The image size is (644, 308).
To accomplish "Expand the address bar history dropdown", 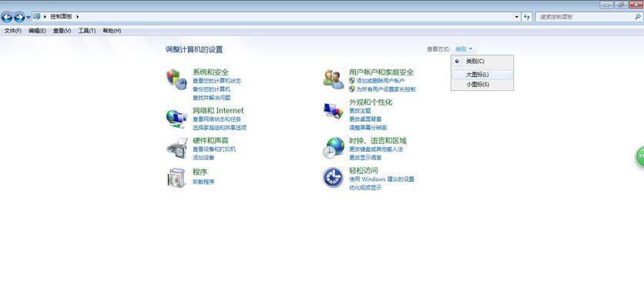I will pos(517,17).
